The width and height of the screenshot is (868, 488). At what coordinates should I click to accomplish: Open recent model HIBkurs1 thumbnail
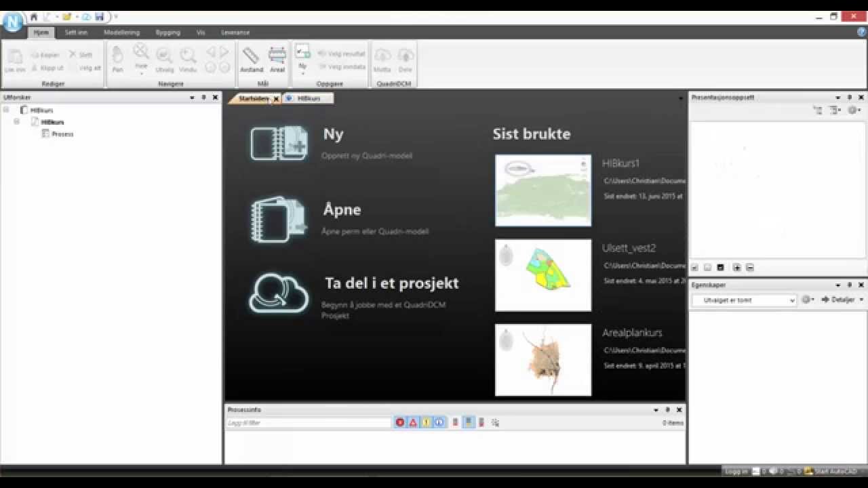click(x=543, y=190)
